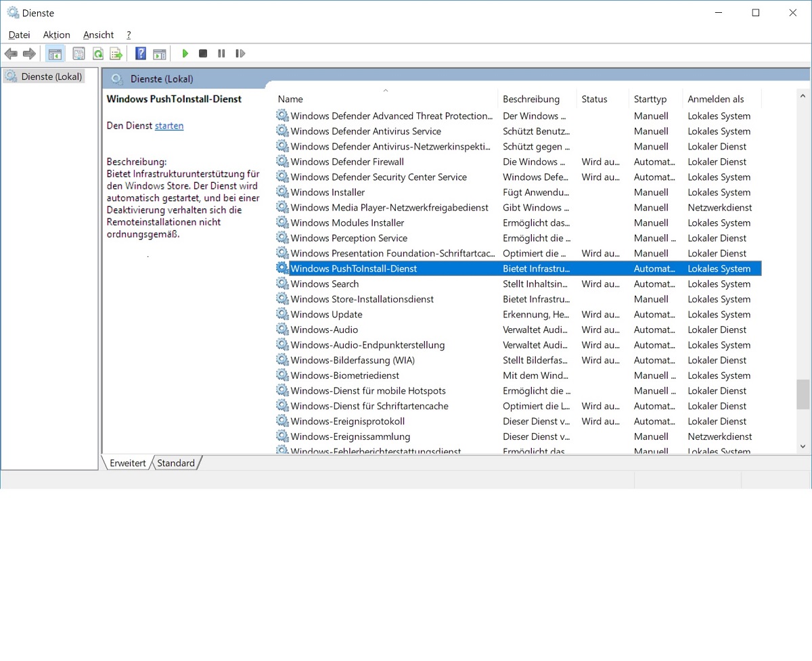Click gear icon beside Windows Installer
This screenshot has width=812, height=661.
pyautogui.click(x=282, y=192)
